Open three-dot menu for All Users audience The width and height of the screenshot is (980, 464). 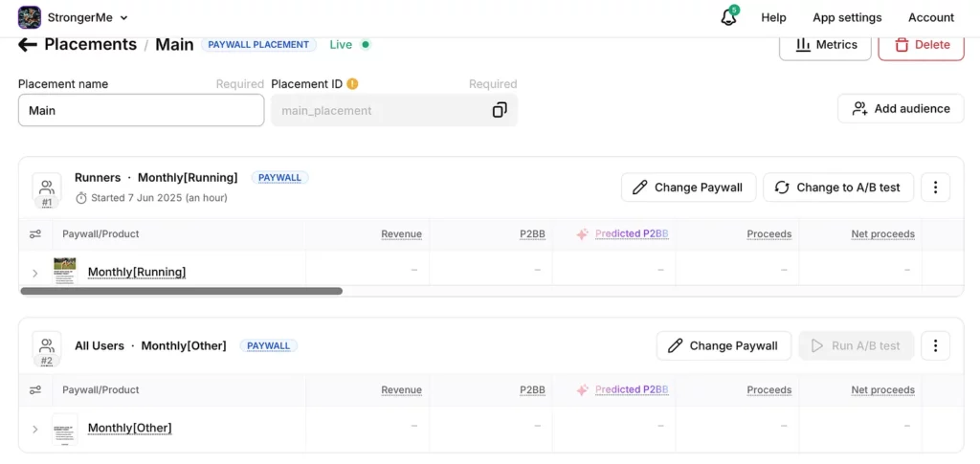[935, 345]
